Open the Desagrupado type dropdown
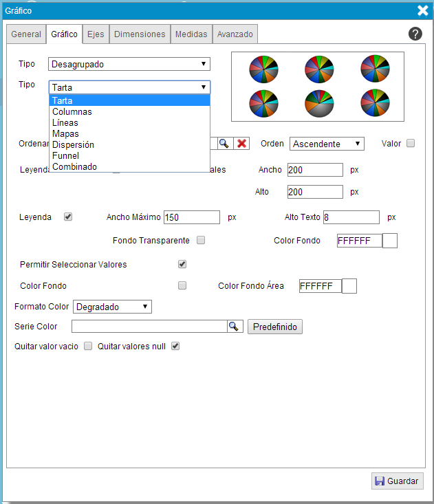Viewport: 434px width, 504px height. (x=129, y=64)
